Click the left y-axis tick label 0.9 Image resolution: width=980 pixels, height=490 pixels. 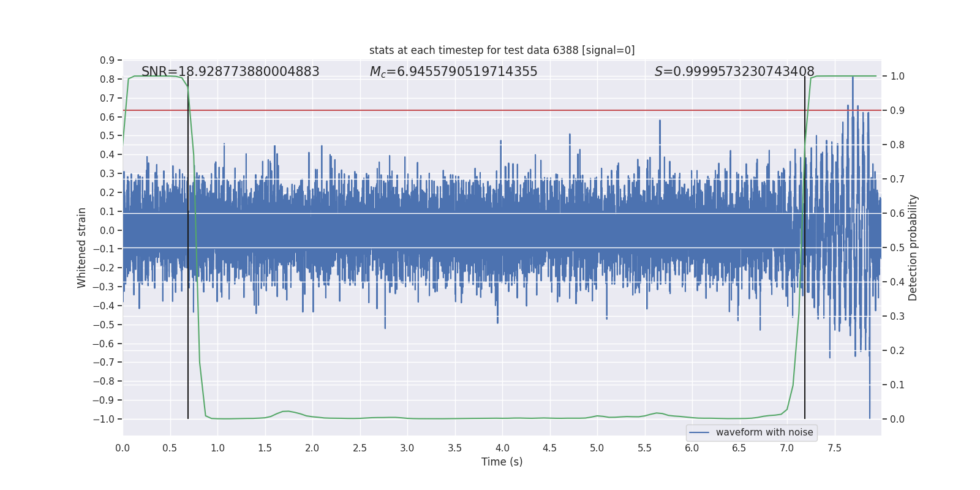click(108, 60)
